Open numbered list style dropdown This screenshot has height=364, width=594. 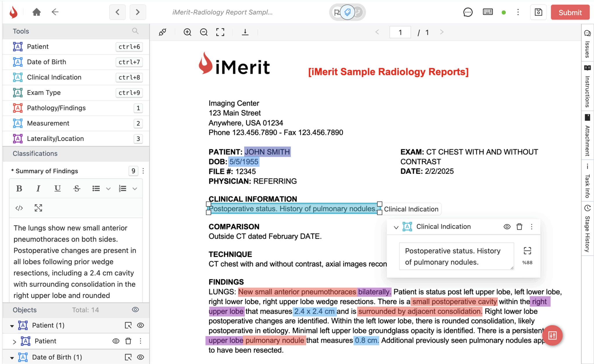click(135, 189)
